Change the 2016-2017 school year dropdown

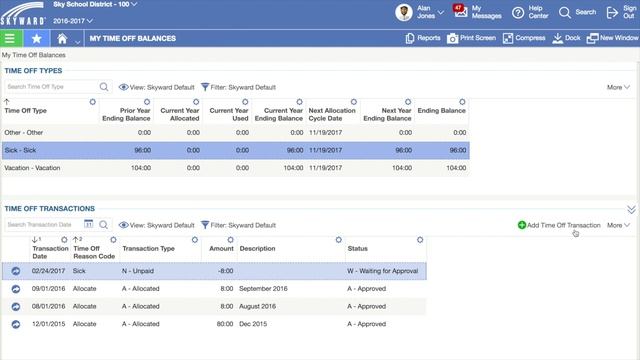pyautogui.click(x=73, y=21)
